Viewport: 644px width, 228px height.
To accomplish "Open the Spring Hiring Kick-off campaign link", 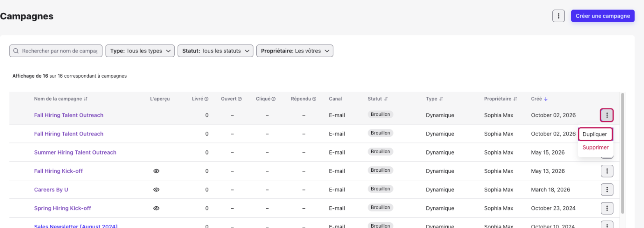I will pyautogui.click(x=62, y=208).
